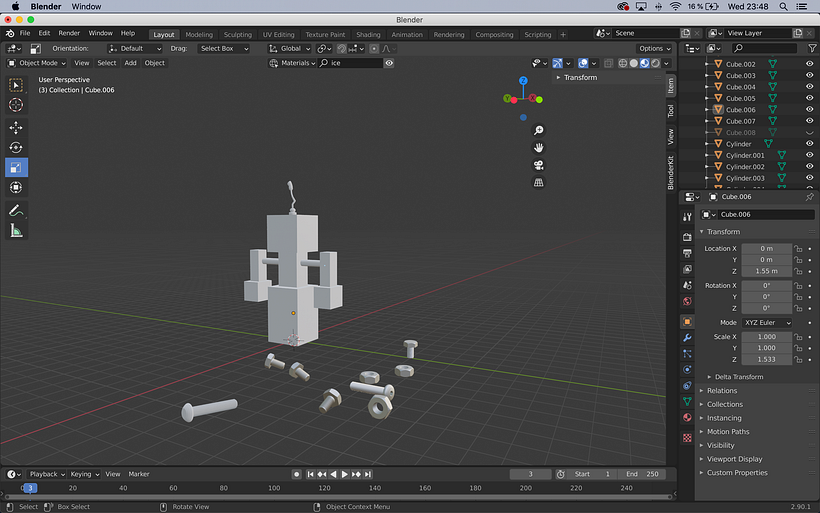Open Material properties tab icon
This screenshot has height=513, width=820.
687,417
